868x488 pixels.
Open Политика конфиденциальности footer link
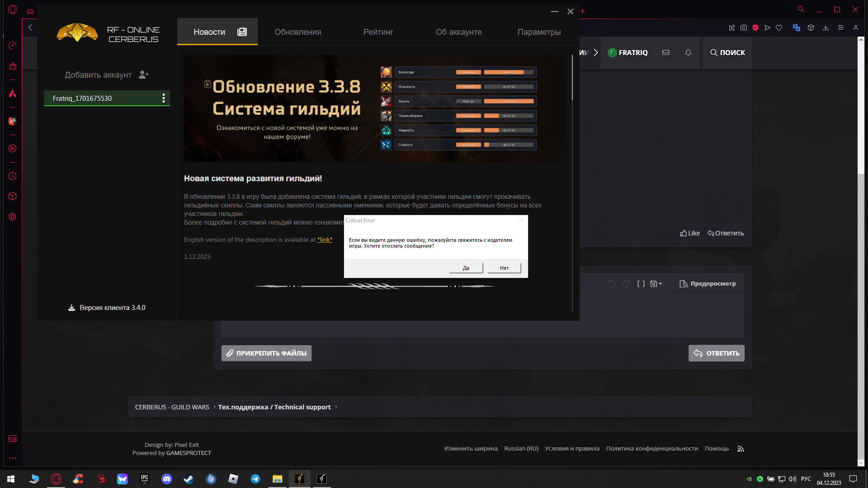click(x=652, y=449)
